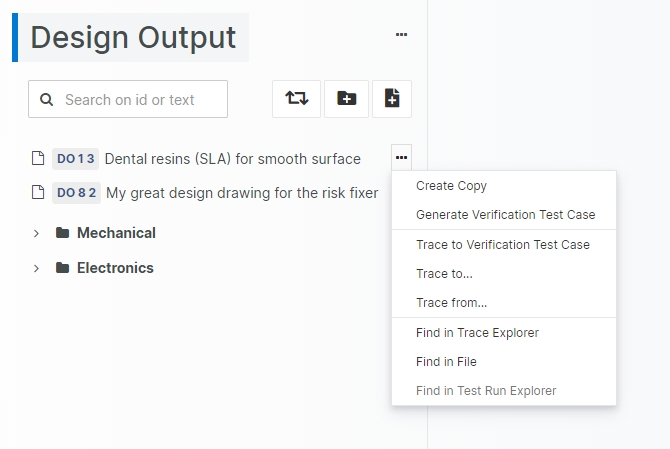
Task: Click the Electronics folder icon
Action: pos(63,268)
